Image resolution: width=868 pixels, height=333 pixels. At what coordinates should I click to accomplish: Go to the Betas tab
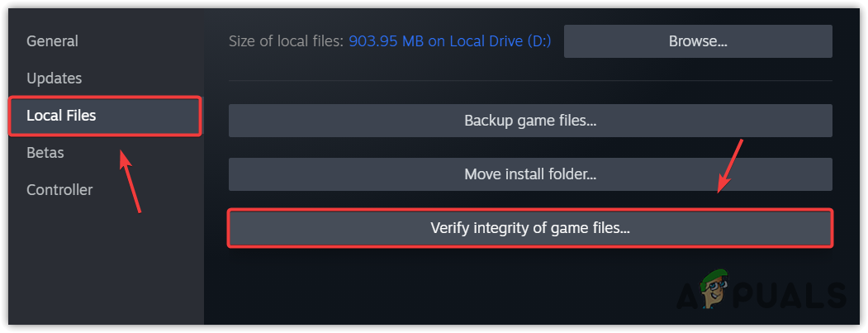(45, 153)
